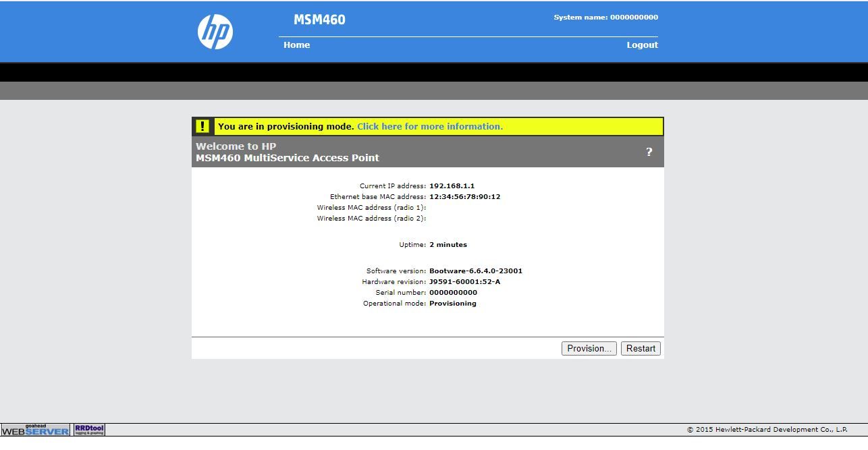Select the MAC address 12:34:56:78:90:12
Image resolution: width=868 pixels, height=450 pixels.
click(x=465, y=197)
